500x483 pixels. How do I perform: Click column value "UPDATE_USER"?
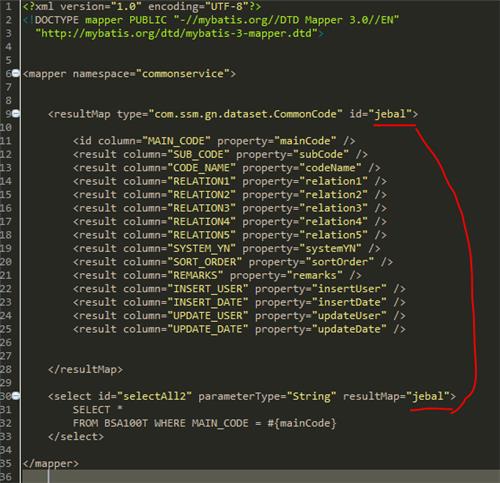(x=208, y=316)
